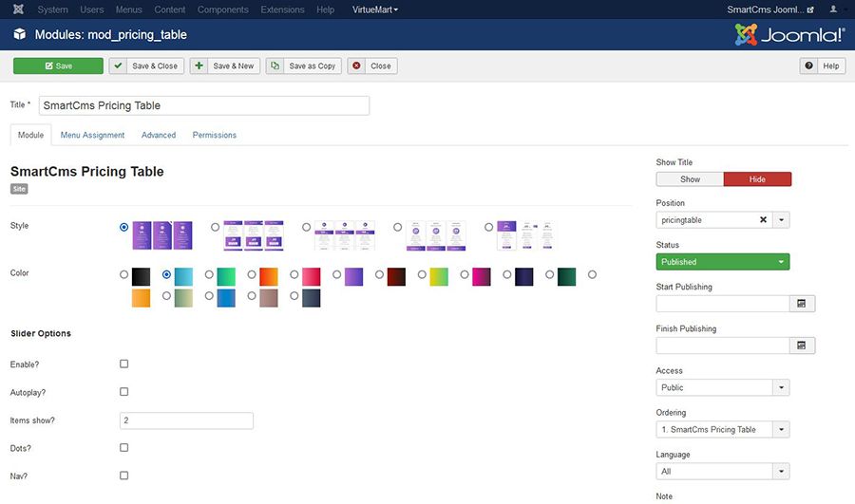Open the Ordering dropdown
This screenshot has width=855, height=504.
coord(723,429)
